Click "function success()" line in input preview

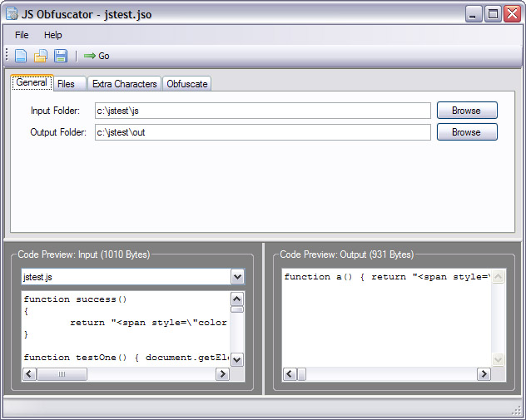(x=75, y=299)
